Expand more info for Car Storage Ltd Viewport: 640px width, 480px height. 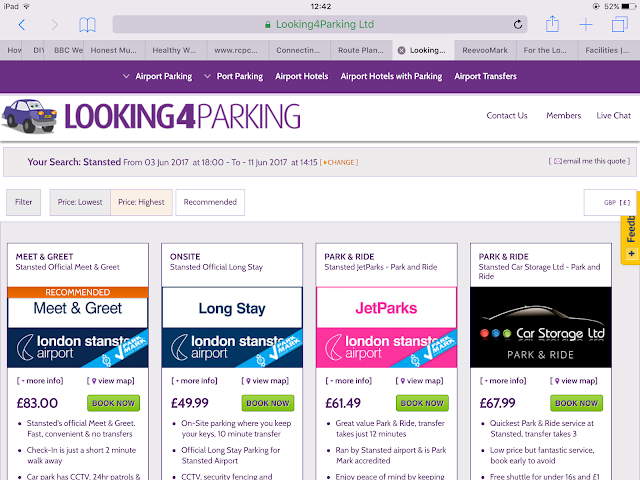coord(503,381)
